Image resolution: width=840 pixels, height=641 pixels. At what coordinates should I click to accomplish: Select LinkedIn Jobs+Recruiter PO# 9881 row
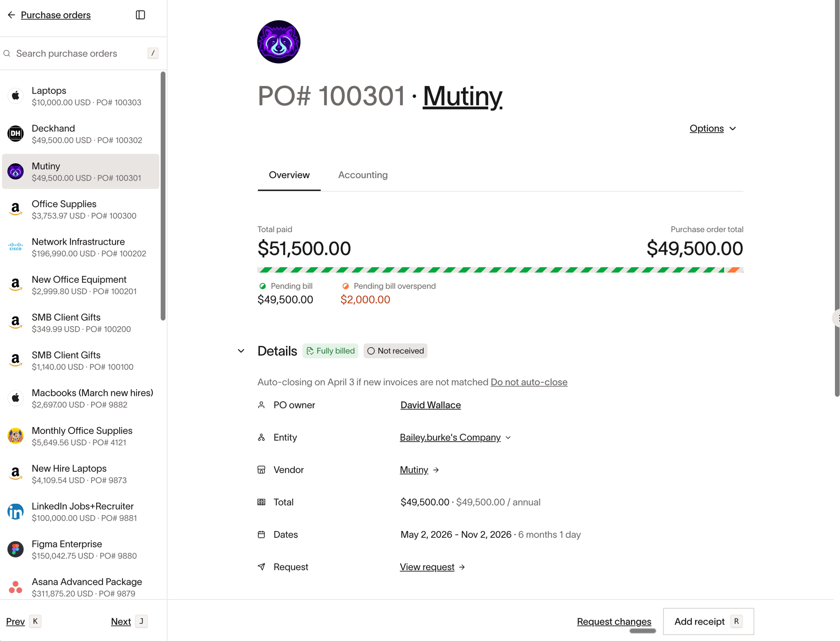(81, 511)
